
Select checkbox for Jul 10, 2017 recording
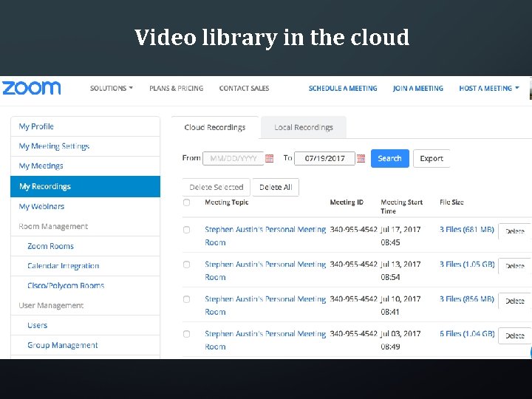point(187,299)
